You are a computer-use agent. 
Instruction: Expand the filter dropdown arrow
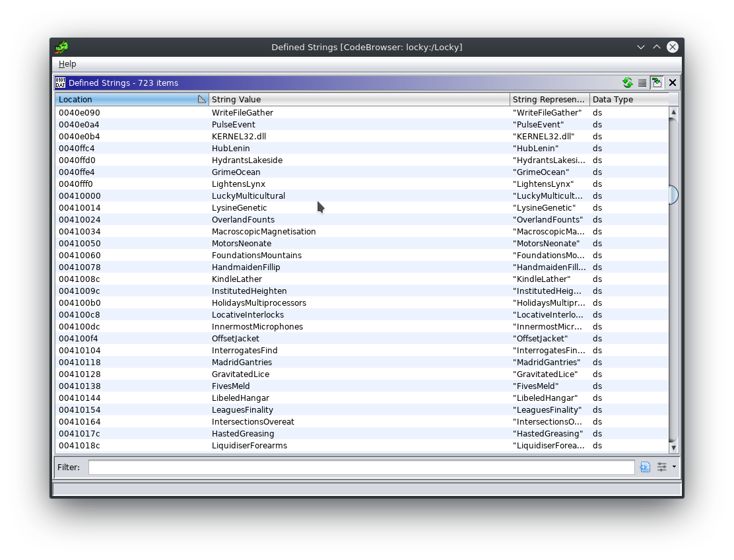(x=674, y=467)
